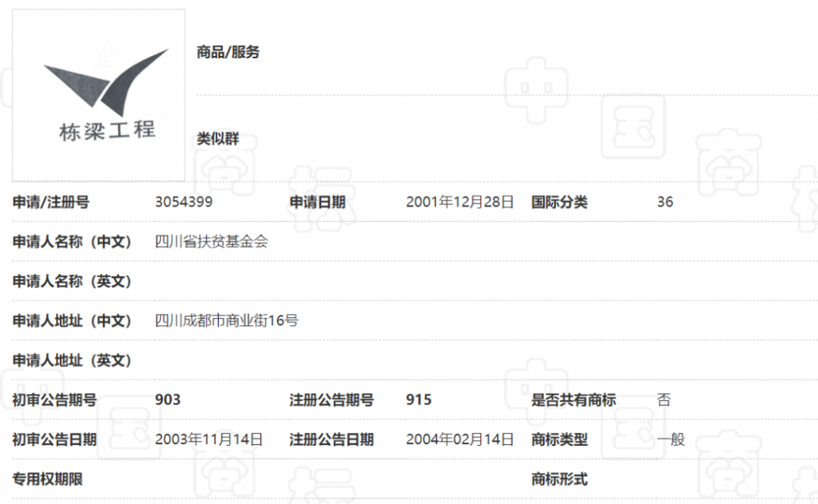Select the 申请人地址（英文） label

72,360
